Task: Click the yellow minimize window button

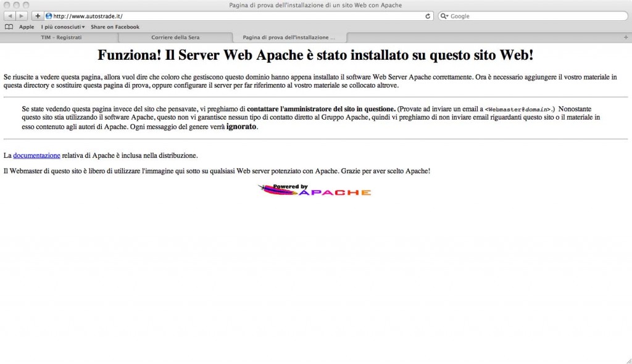Action: [17, 5]
